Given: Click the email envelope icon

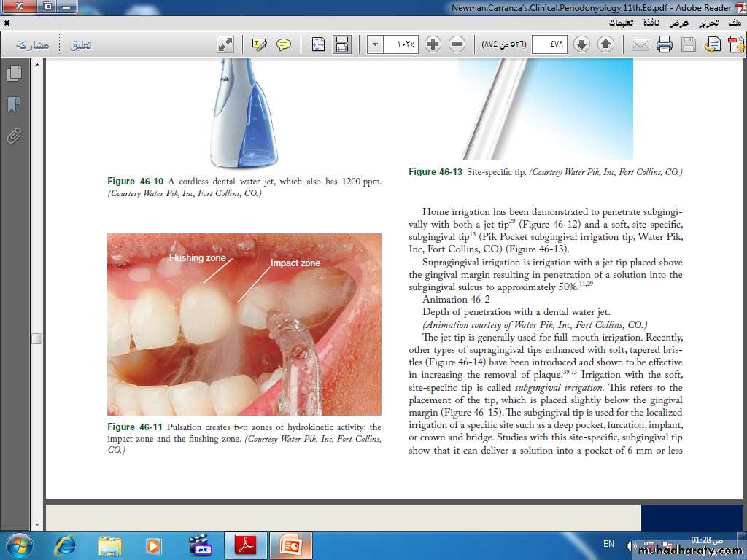Looking at the screenshot, I should point(640,45).
